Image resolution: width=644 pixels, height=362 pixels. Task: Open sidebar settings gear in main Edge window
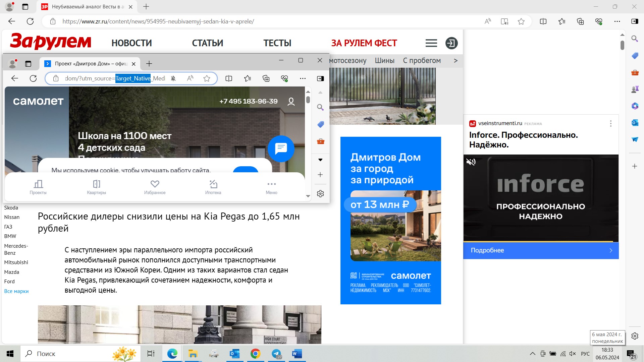pyautogui.click(x=635, y=336)
